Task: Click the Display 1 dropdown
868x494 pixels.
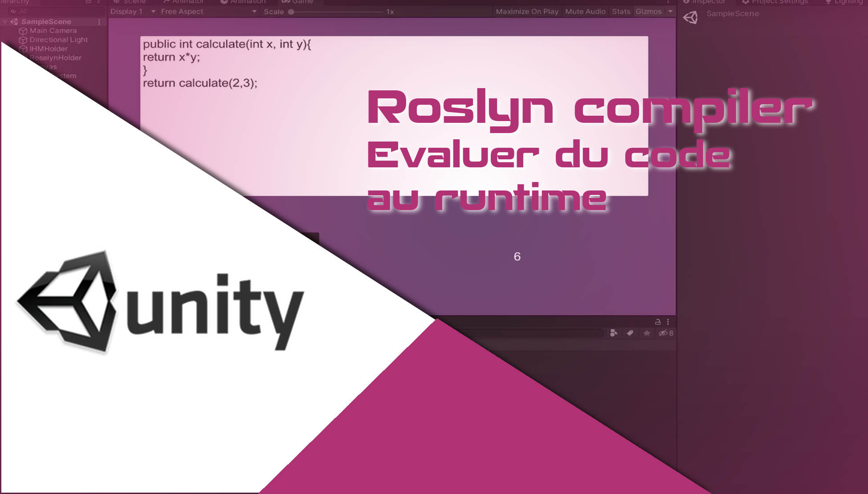Action: pyautogui.click(x=131, y=12)
